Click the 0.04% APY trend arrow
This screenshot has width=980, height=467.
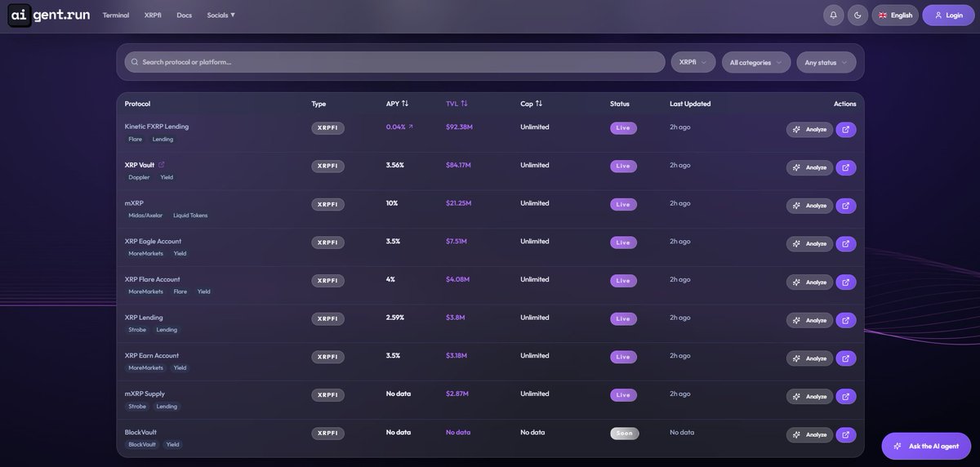(411, 127)
